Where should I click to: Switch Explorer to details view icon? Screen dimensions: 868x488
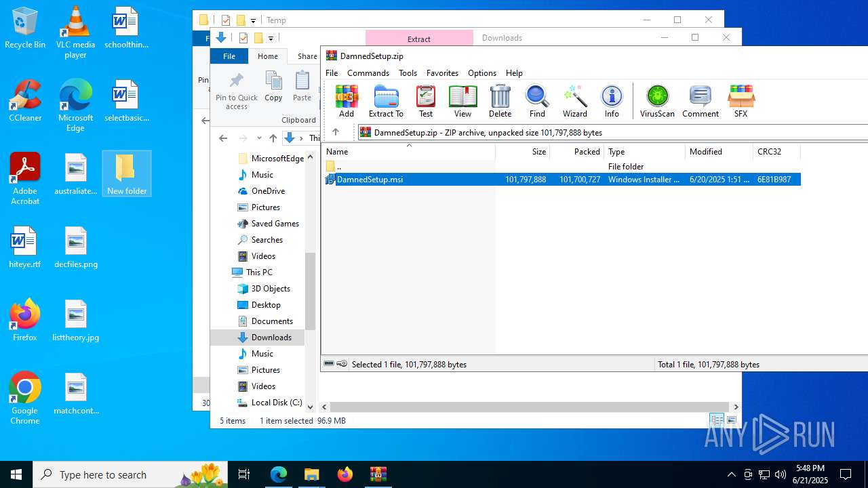(717, 420)
